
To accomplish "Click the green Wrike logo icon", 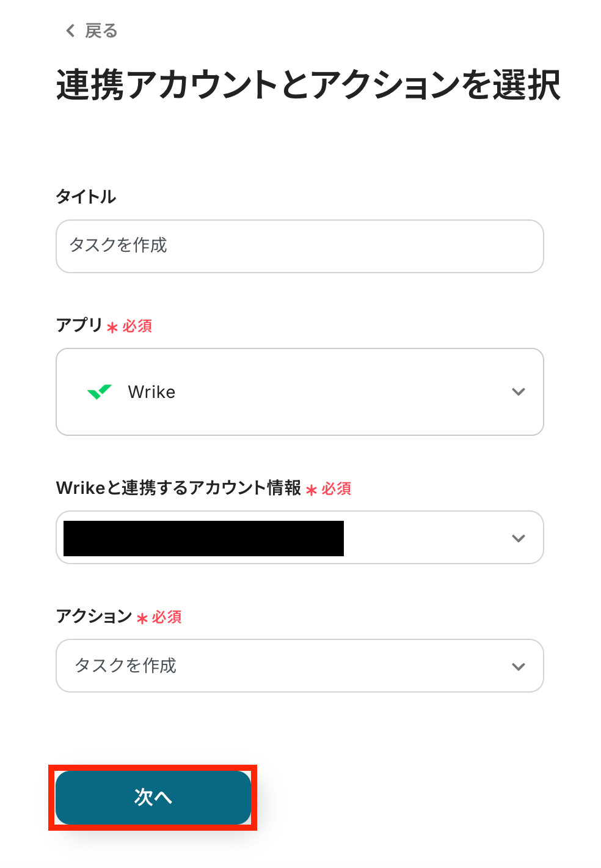I will click(100, 391).
